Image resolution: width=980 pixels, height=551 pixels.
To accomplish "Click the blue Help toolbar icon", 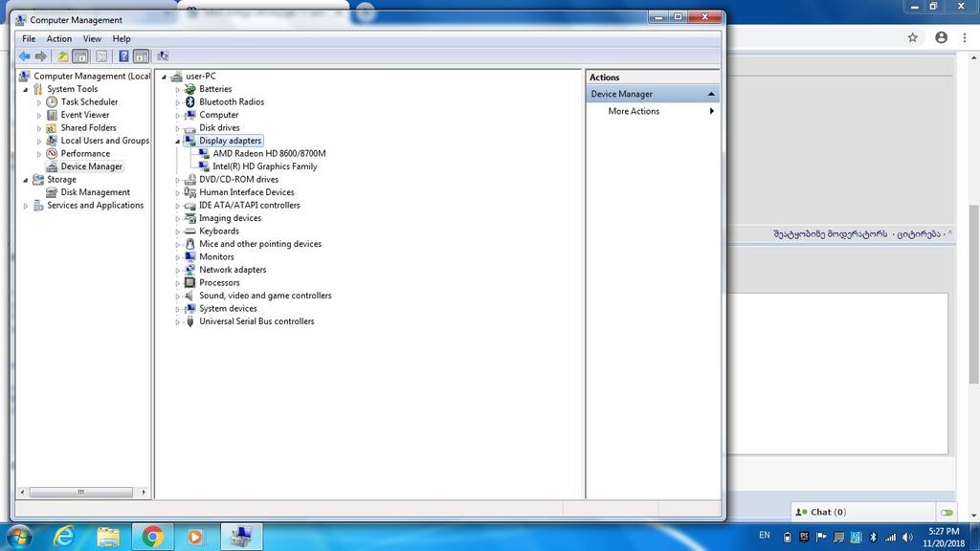I will 123,56.
